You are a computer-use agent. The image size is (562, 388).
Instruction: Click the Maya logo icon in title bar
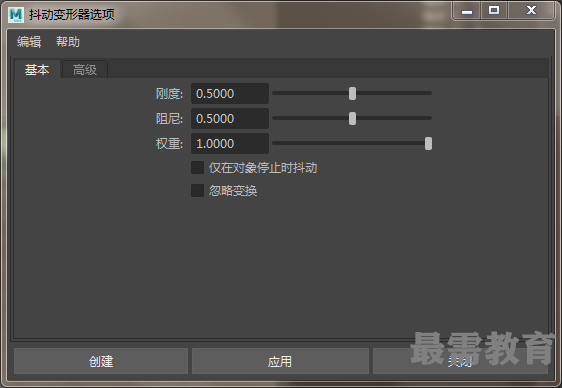16,15
